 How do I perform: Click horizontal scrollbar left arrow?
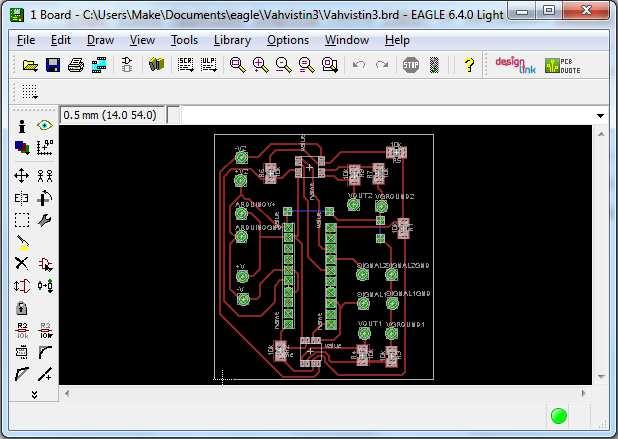click(x=67, y=393)
